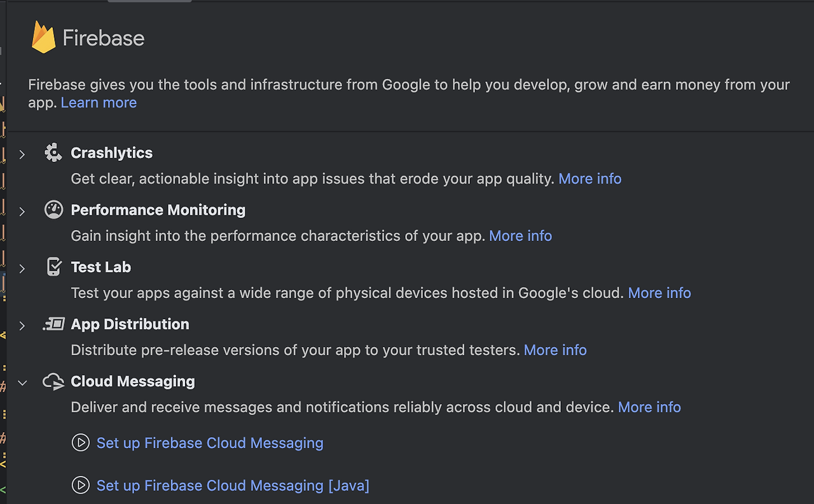The height and width of the screenshot is (504, 814).
Task: Click the text 'Test your apps against a wide range'
Action: (347, 293)
